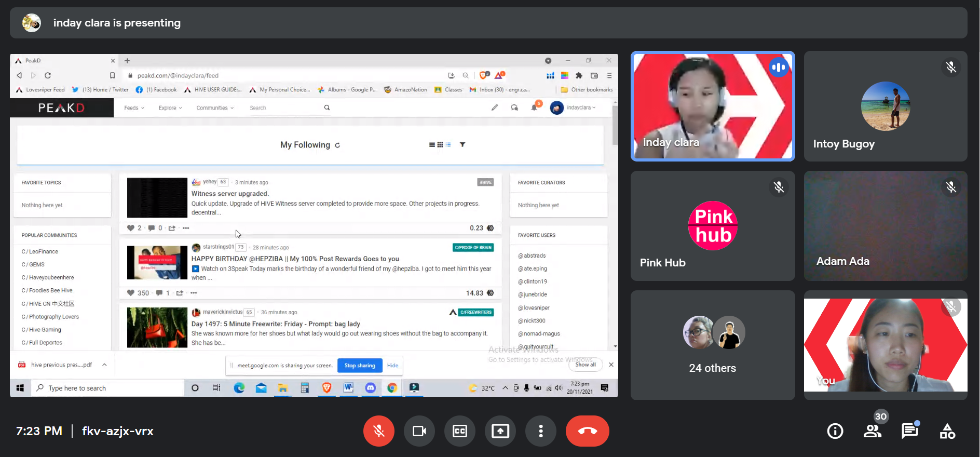Open favorite user @lovesniper
This screenshot has width=980, height=457.
[534, 308]
